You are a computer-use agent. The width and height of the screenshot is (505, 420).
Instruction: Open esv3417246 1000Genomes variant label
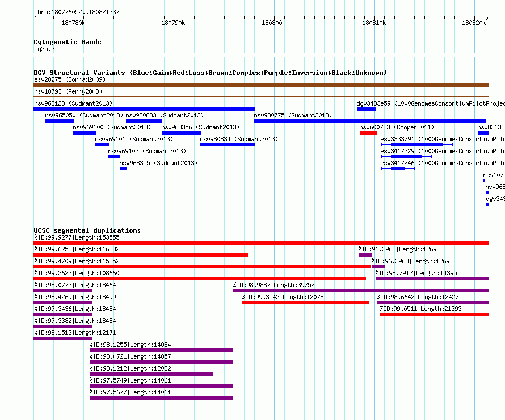tap(443, 163)
